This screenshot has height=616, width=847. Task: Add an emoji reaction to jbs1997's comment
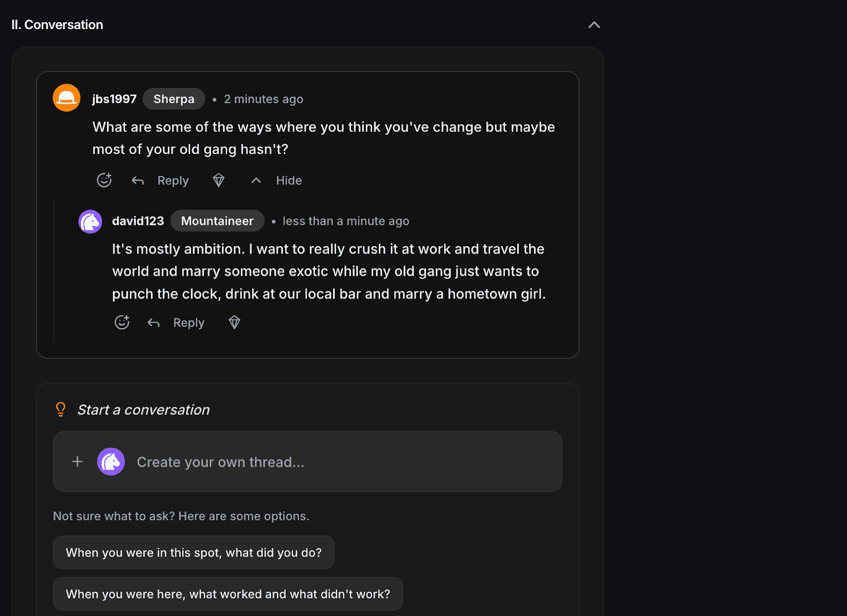104,180
